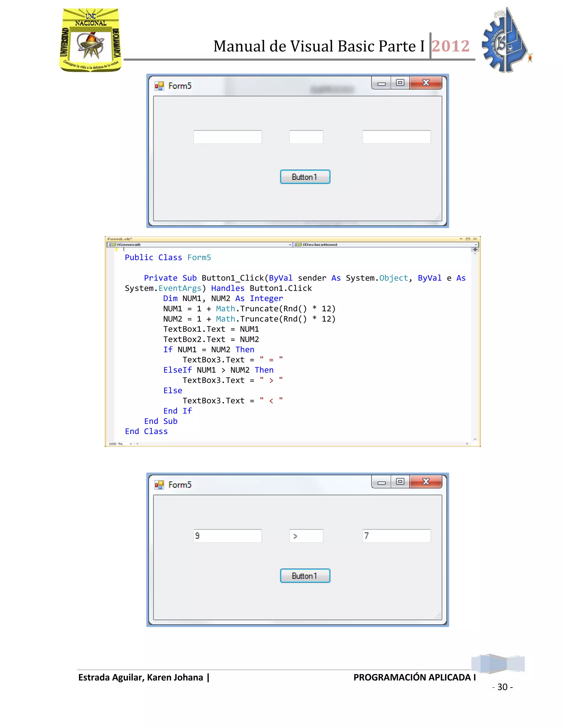Click the 'Dim NUM1, NUM2 As Integer' line
This screenshot has width=563, height=728.
coord(223,298)
